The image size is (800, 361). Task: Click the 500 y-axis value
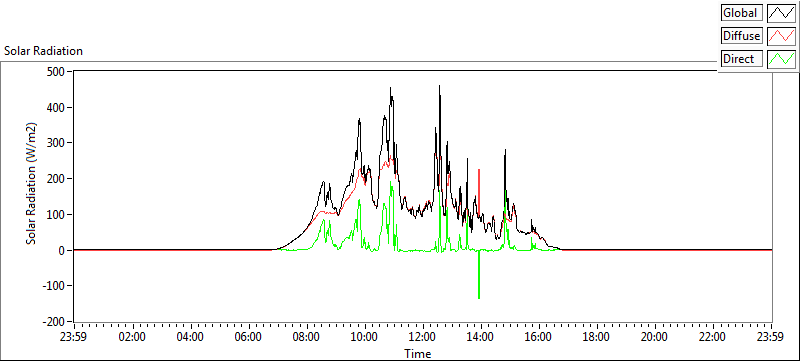pyautogui.click(x=55, y=71)
